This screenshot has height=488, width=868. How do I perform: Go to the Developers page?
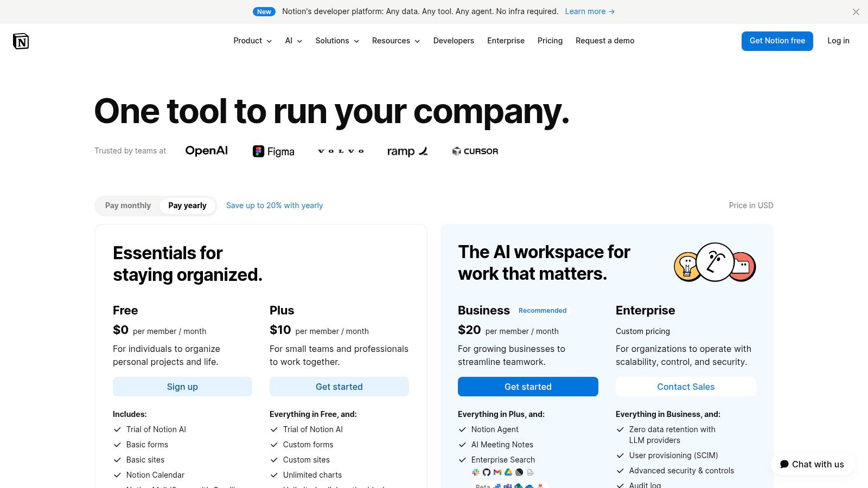click(454, 41)
